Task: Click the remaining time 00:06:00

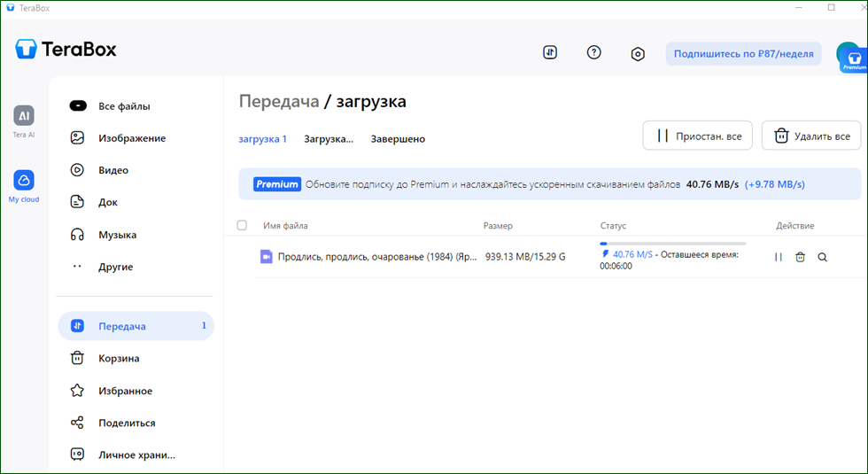Action: pos(616,267)
